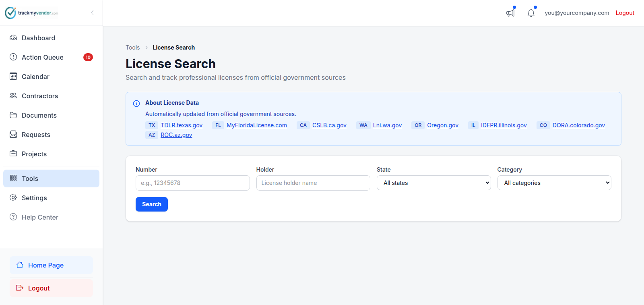644x305 pixels.
Task: Open CSLB.ca.gov link
Action: (329, 125)
